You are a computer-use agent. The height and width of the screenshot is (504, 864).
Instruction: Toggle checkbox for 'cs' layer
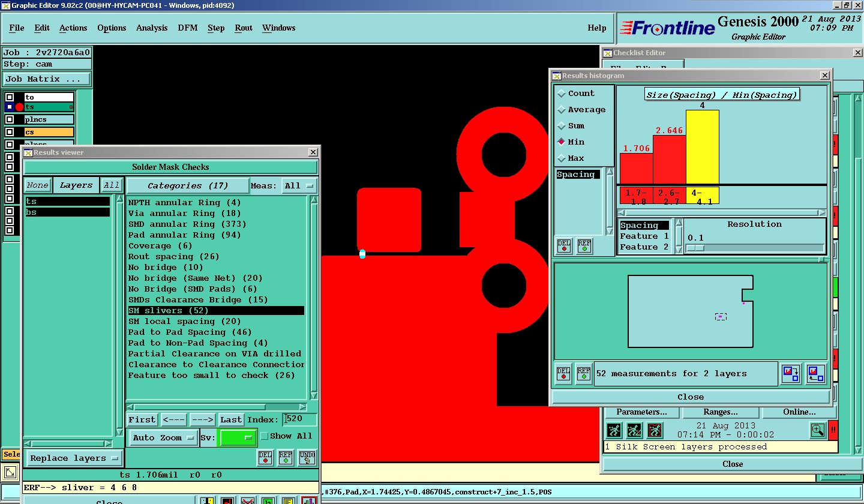(x=10, y=132)
